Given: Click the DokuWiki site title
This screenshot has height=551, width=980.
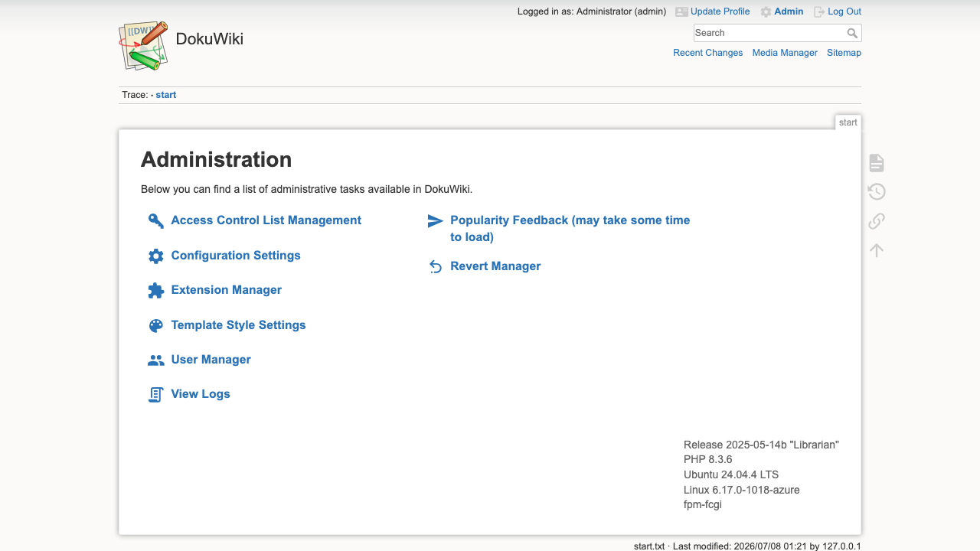Looking at the screenshot, I should point(209,39).
